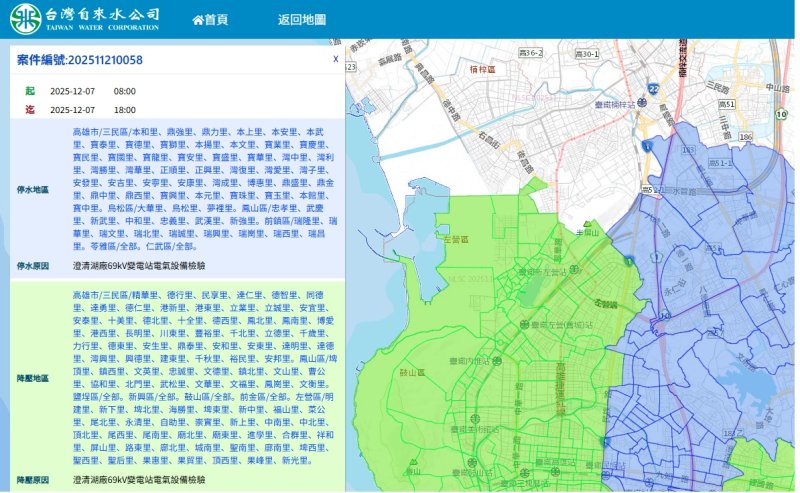Viewport: 800px width, 493px height.
Task: Click the 停水原因 label
Action: 33,266
